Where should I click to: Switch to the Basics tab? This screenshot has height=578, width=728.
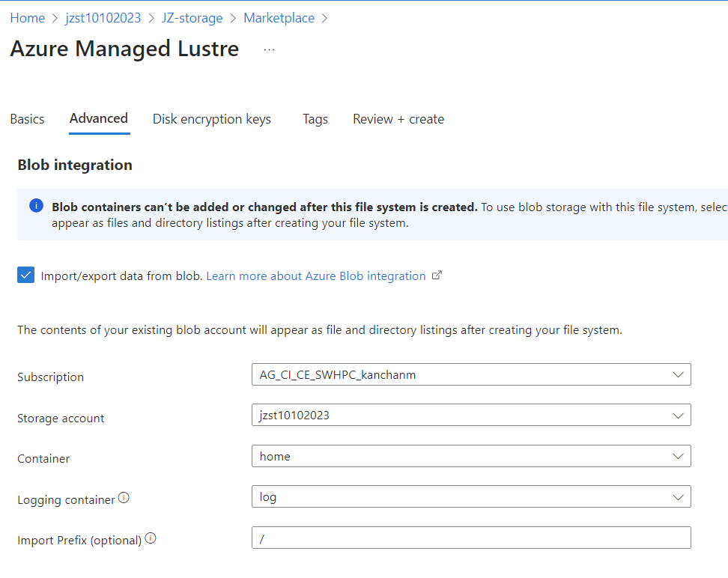(x=28, y=119)
